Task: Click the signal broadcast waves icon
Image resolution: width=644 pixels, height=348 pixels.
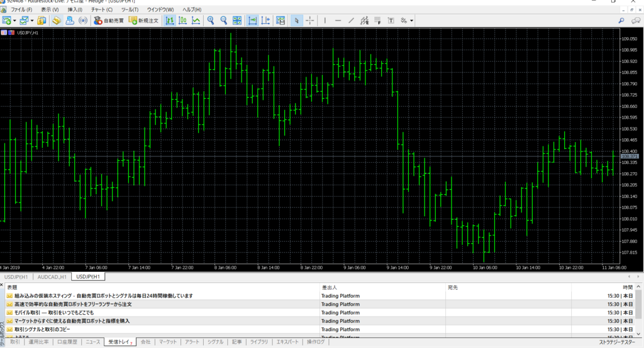Action: [x=83, y=21]
